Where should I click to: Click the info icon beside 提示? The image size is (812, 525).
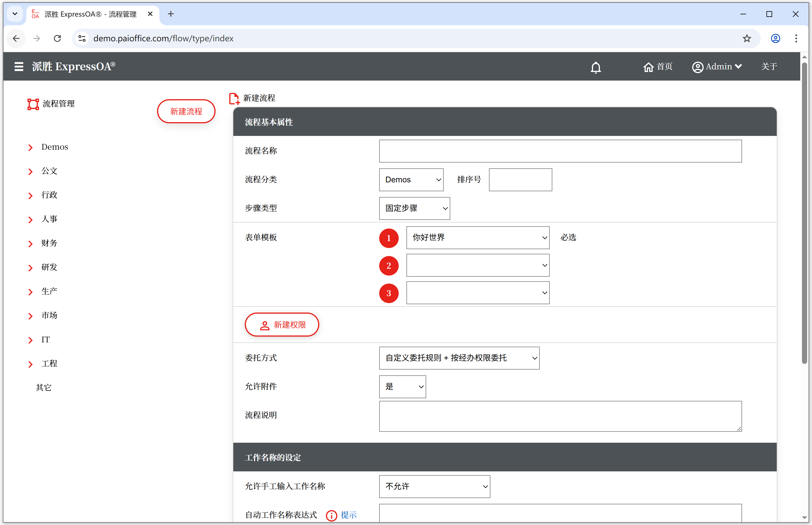tap(331, 515)
